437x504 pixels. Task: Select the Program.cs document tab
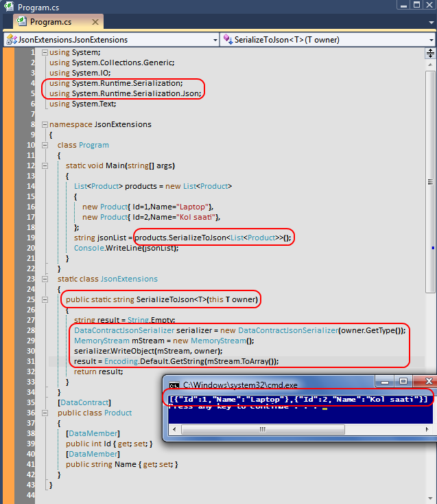coord(51,22)
